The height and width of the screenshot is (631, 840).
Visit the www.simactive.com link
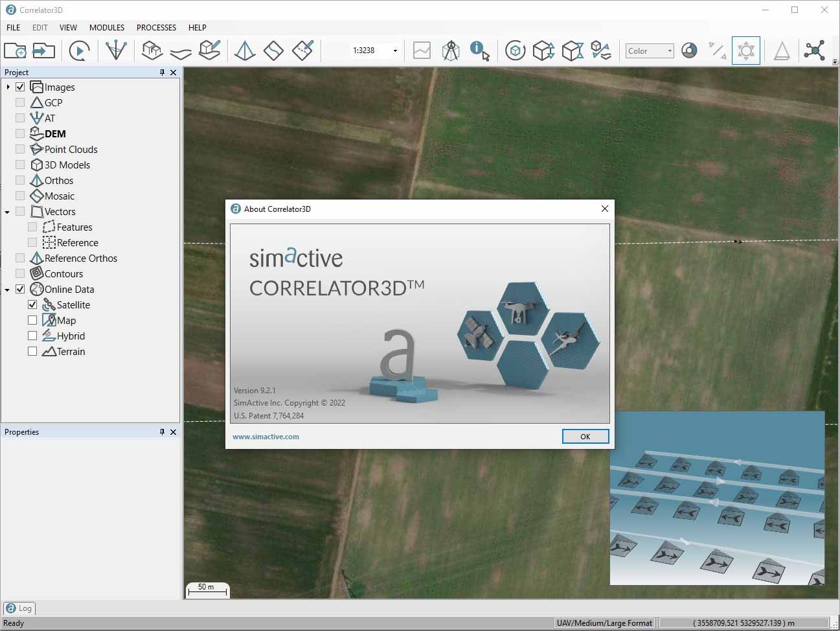pos(266,437)
